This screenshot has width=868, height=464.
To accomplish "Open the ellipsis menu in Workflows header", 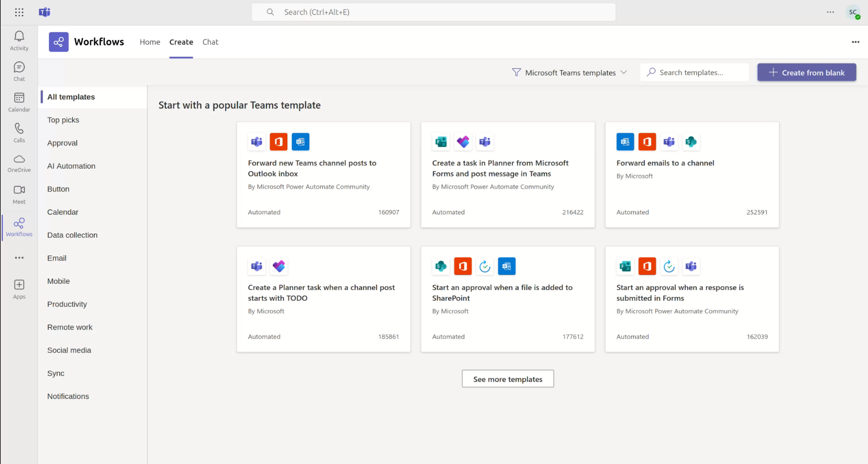I will click(855, 42).
